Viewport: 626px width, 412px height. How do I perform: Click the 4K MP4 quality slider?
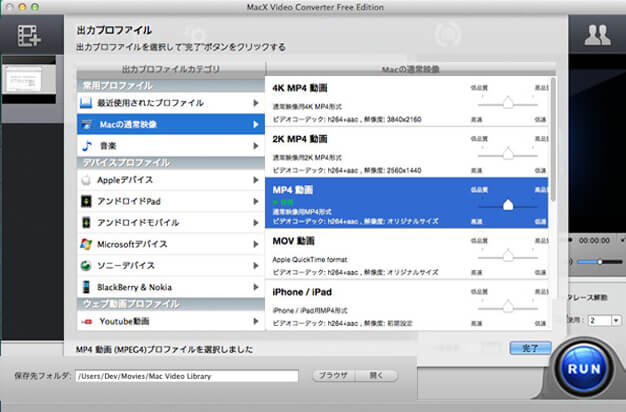pos(508,103)
